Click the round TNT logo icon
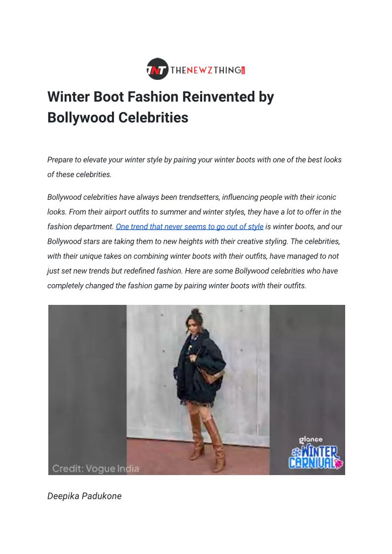Screen dimensions: 392x554 157,69
